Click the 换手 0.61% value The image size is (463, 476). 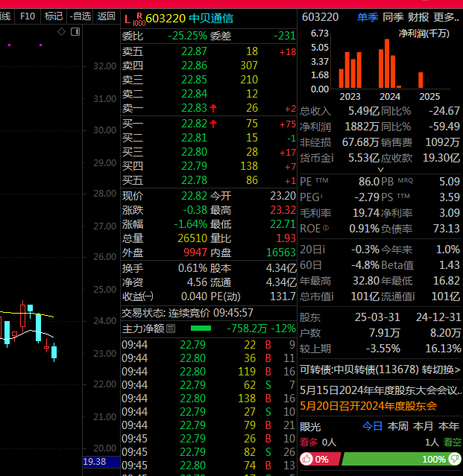[192, 268]
